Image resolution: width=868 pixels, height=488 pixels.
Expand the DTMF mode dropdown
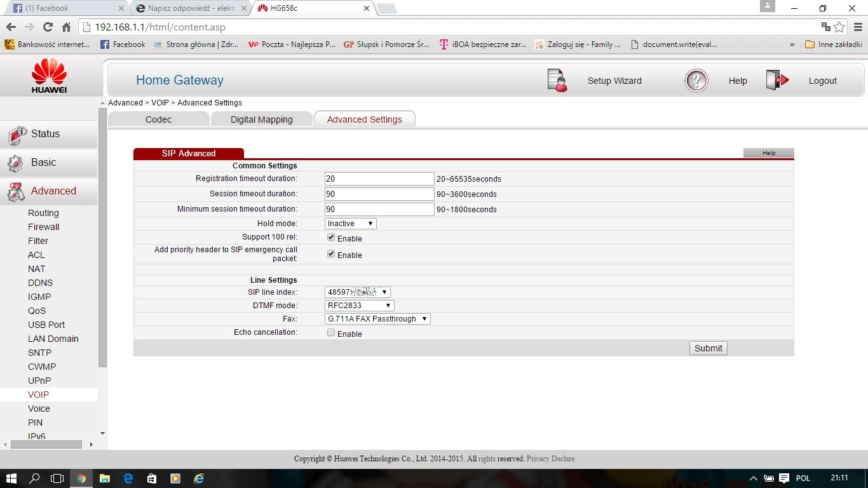coord(359,306)
